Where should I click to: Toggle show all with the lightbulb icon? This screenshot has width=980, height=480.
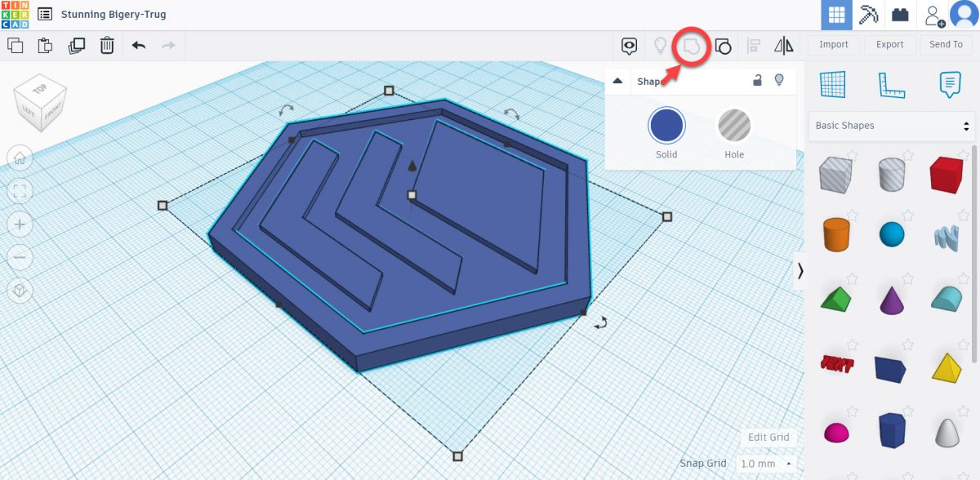(x=660, y=46)
